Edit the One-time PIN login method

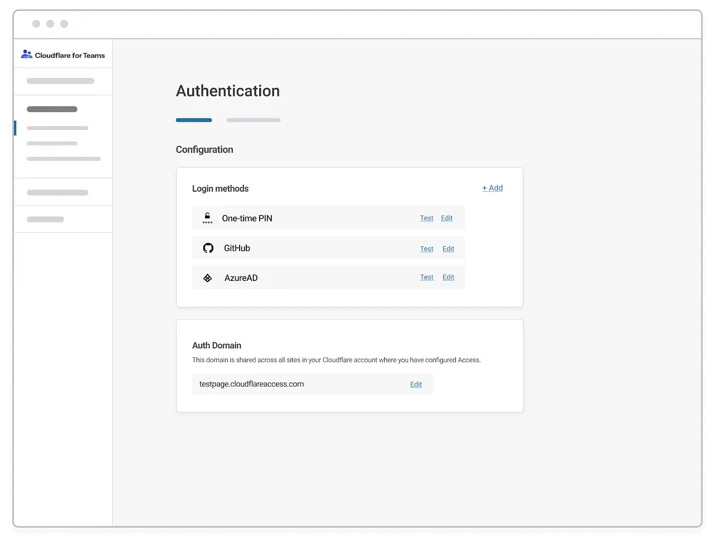[446, 218]
